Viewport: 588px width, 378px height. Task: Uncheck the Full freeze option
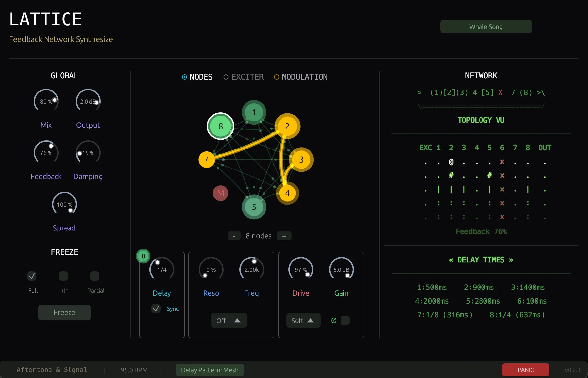click(x=31, y=276)
